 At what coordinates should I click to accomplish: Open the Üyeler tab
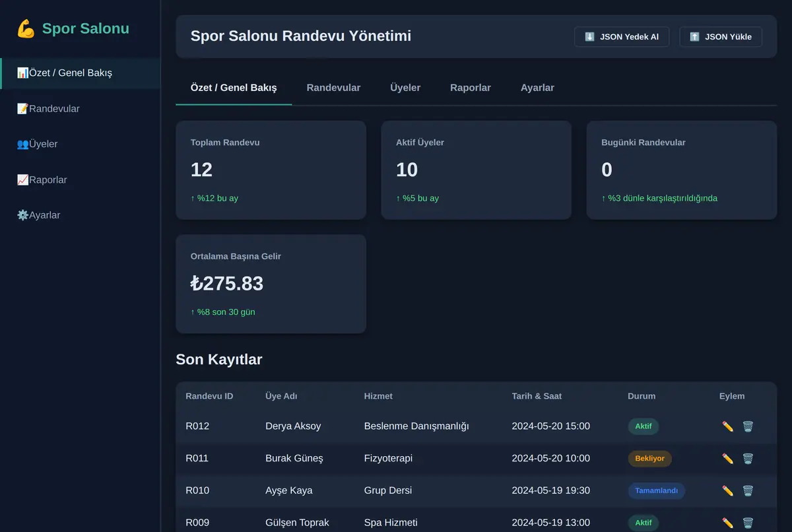click(405, 88)
